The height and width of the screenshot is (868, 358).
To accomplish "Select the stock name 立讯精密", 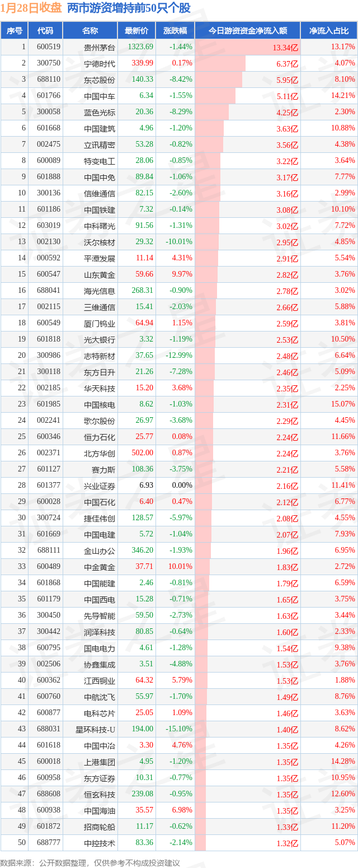I will [x=100, y=145].
